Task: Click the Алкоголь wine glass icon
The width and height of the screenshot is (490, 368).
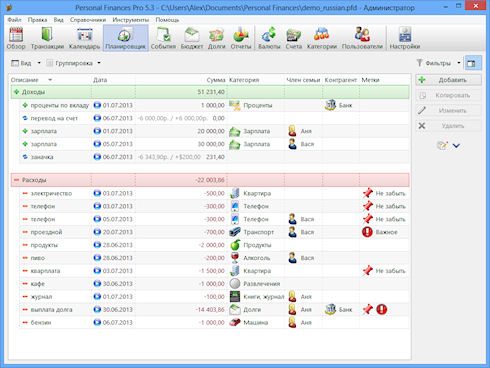Action: [x=235, y=258]
